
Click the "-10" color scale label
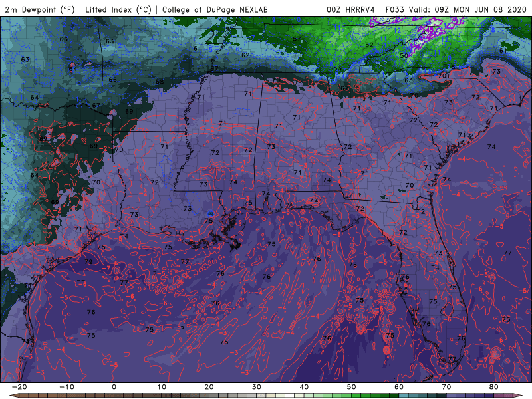(66, 387)
